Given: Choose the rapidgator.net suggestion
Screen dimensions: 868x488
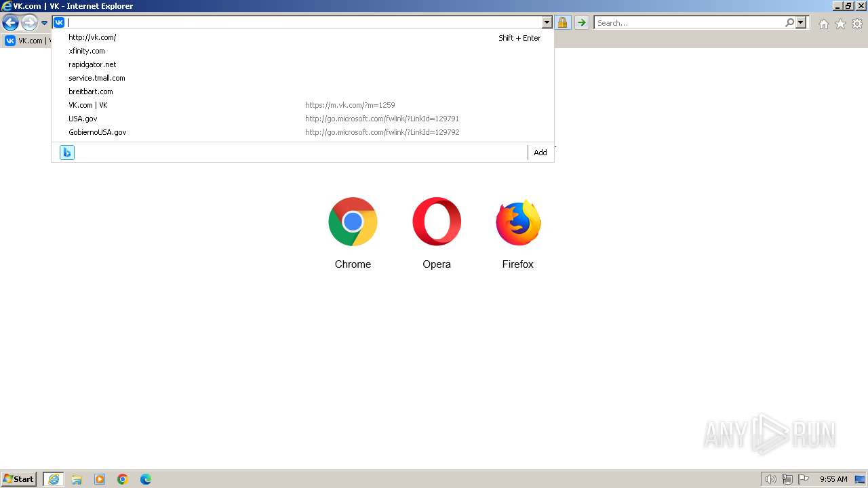Looking at the screenshot, I should [302, 64].
